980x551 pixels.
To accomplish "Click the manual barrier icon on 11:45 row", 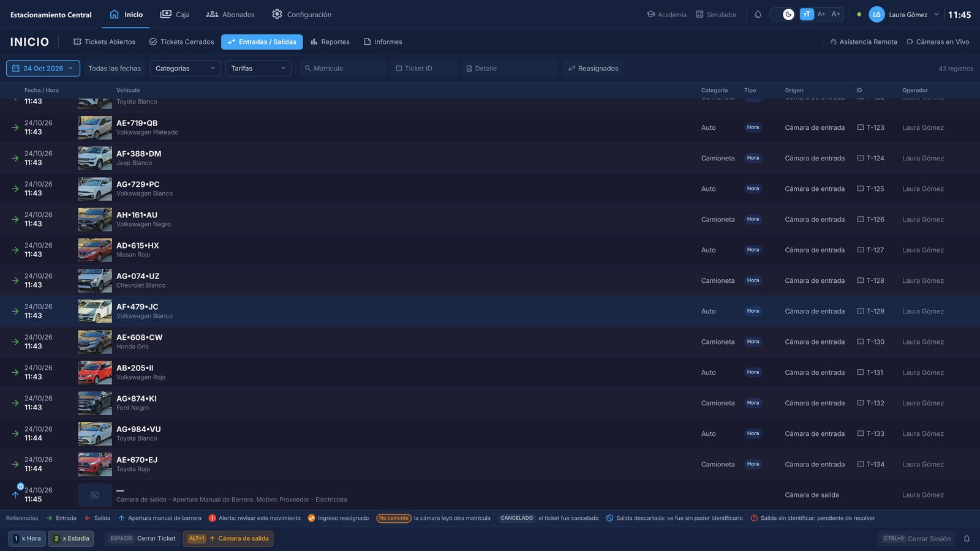I will 16,493.
